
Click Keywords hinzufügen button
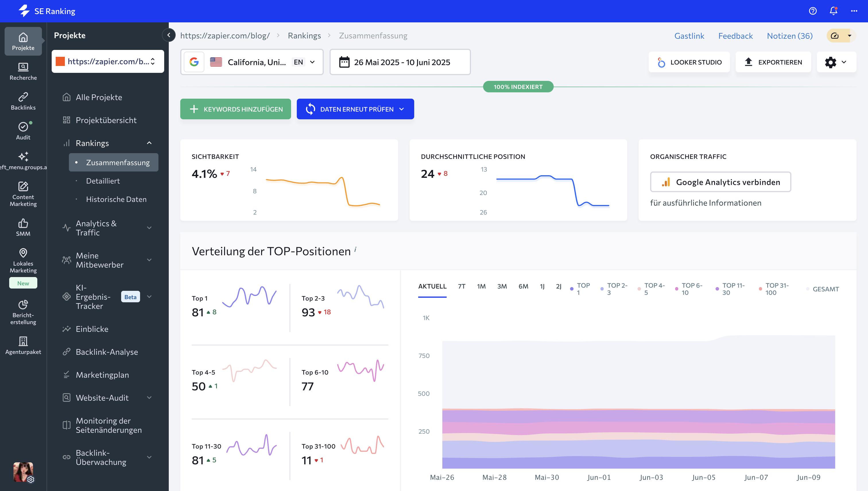point(236,109)
